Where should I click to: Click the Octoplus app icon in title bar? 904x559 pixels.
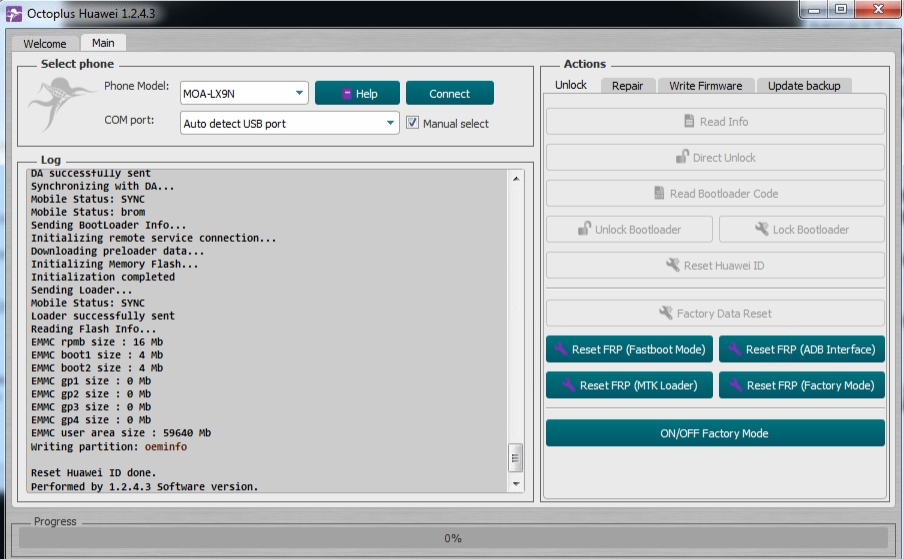(x=14, y=13)
